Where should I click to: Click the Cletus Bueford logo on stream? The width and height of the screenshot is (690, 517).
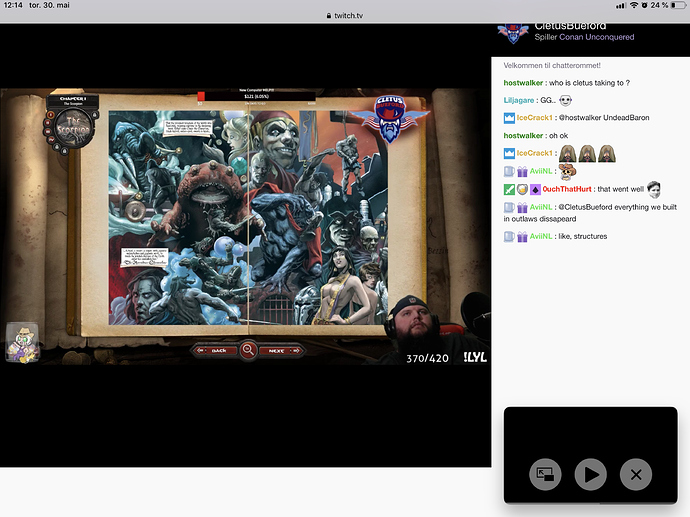[x=390, y=119]
